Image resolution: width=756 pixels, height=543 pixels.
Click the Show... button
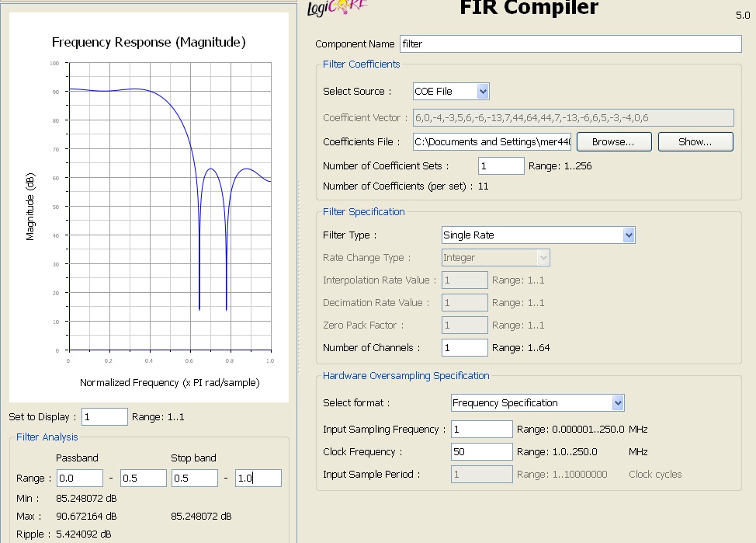tap(695, 142)
